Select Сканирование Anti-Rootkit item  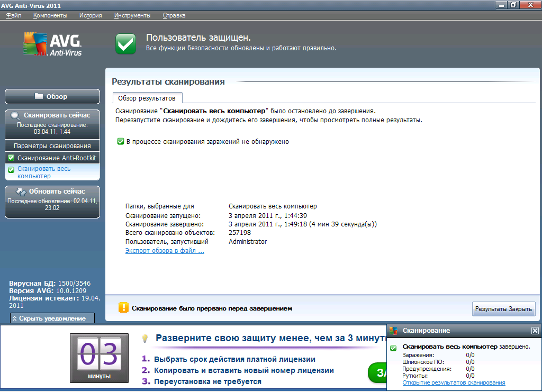pos(52,158)
